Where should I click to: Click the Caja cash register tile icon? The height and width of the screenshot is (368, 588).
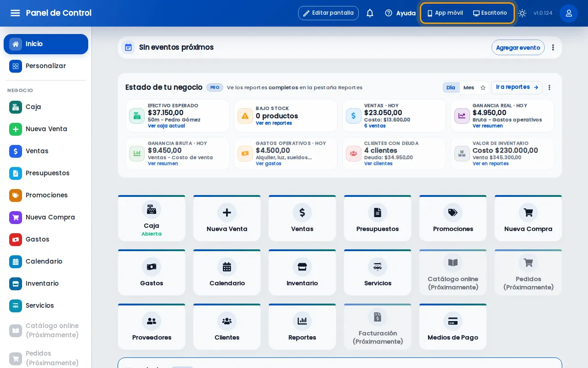tap(152, 209)
